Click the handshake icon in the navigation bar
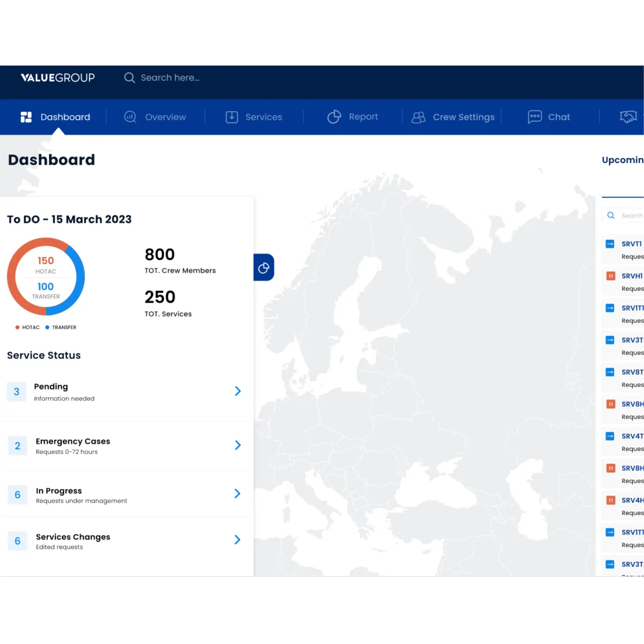This screenshot has width=644, height=644. click(x=629, y=116)
